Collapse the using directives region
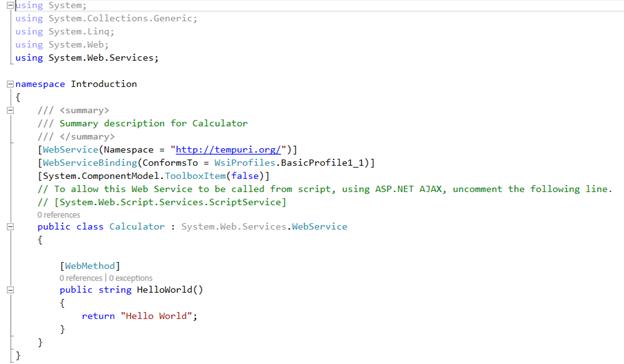Image resolution: width=624 pixels, height=364 pixels. 10,5
